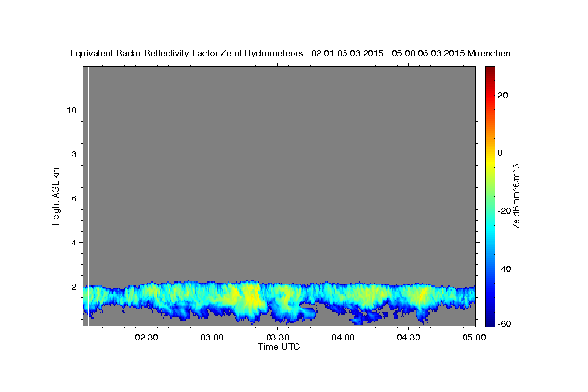Click the colorbar value '0'
The image size is (588, 392).
click(x=500, y=153)
